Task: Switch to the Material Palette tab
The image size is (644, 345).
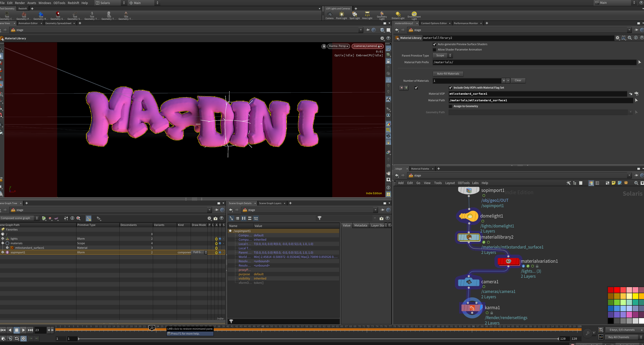Action: 420,169
